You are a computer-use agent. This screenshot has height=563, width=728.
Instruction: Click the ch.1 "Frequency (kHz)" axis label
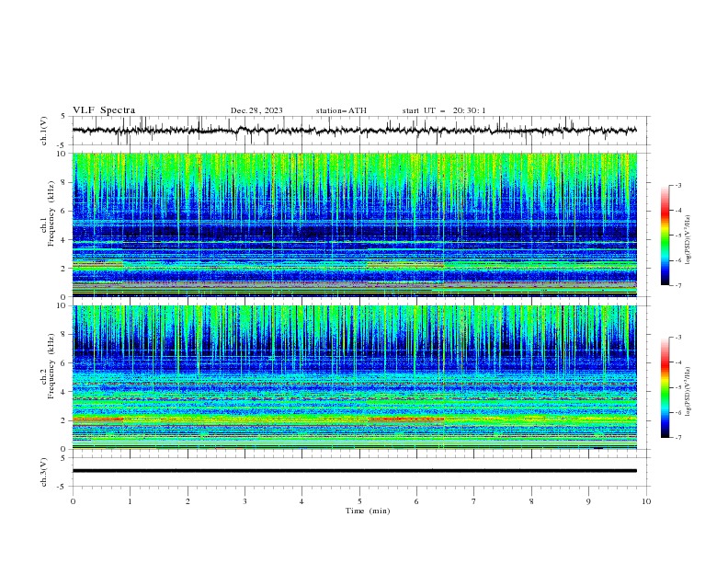pos(51,212)
